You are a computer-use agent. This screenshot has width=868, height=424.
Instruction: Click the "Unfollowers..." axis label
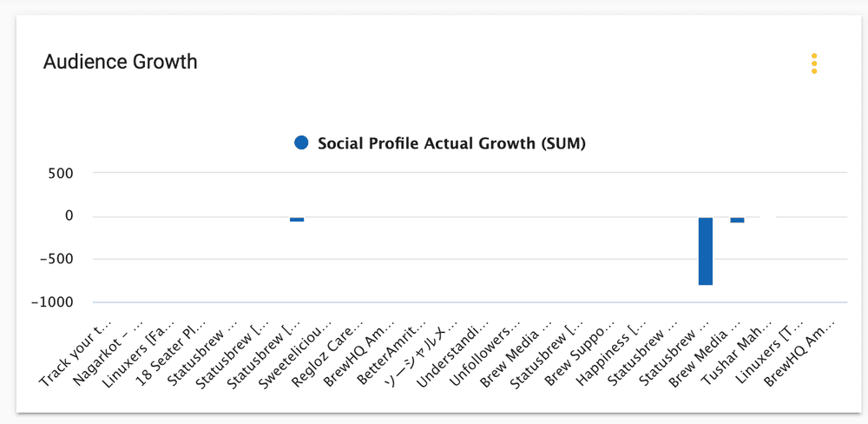pos(483,354)
